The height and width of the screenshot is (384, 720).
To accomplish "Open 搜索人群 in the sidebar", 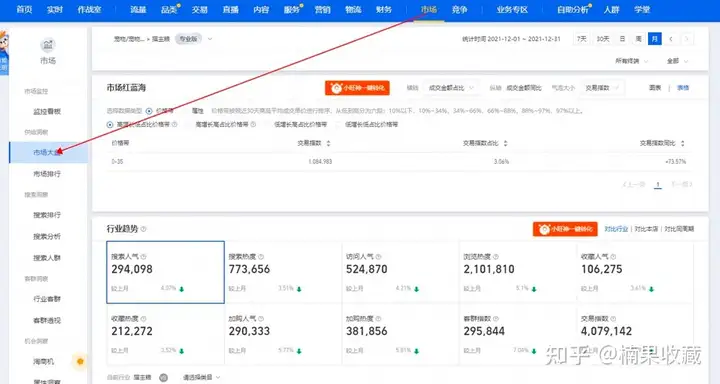I will coord(47,258).
